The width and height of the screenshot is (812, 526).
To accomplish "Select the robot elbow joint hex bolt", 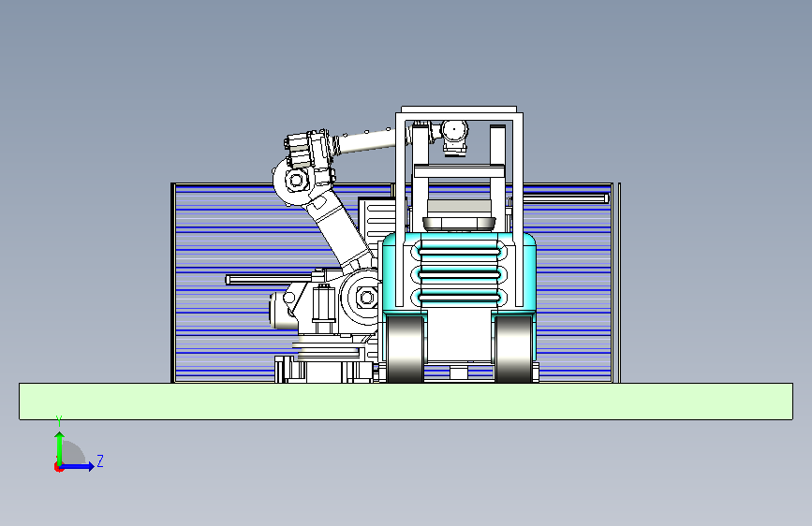I will (296, 180).
